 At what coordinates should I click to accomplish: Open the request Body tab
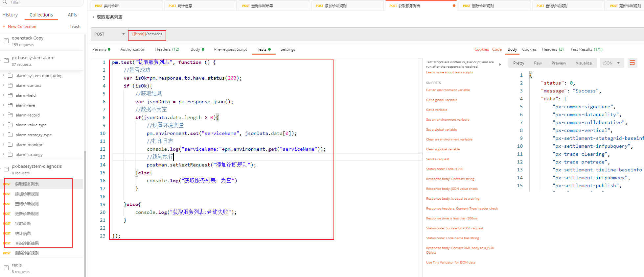(x=197, y=49)
